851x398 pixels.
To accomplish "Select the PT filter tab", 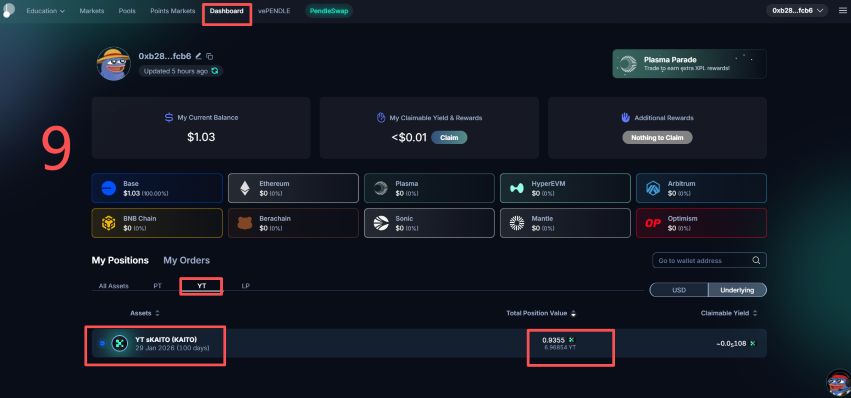I will (157, 286).
